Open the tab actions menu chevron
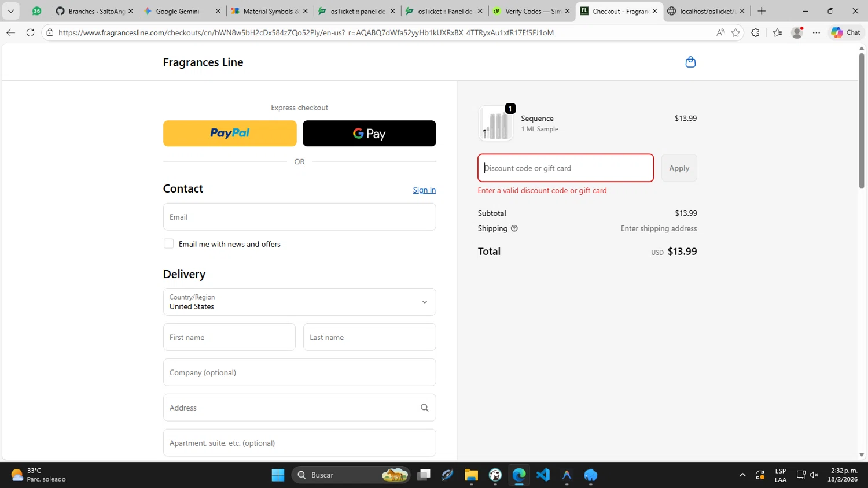 (x=10, y=11)
